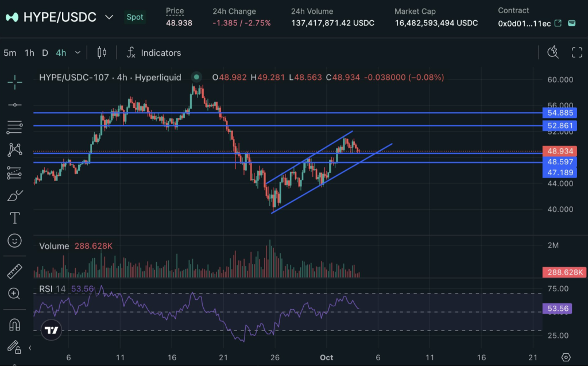Click the HYPE/USDC-107 chart title legend
588x366 pixels.
click(110, 78)
